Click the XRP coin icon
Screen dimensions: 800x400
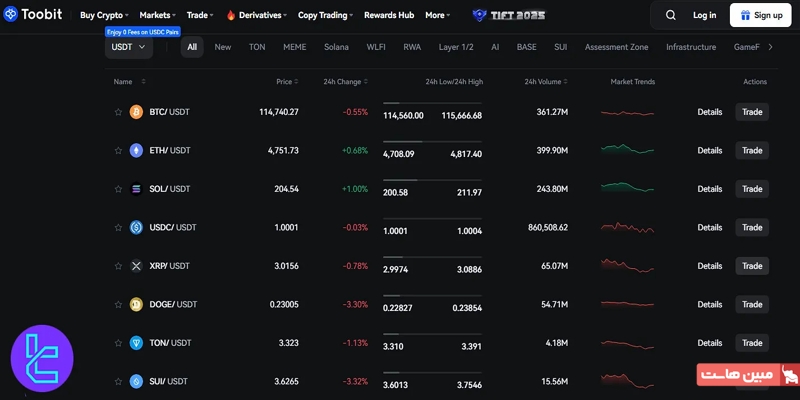click(136, 266)
